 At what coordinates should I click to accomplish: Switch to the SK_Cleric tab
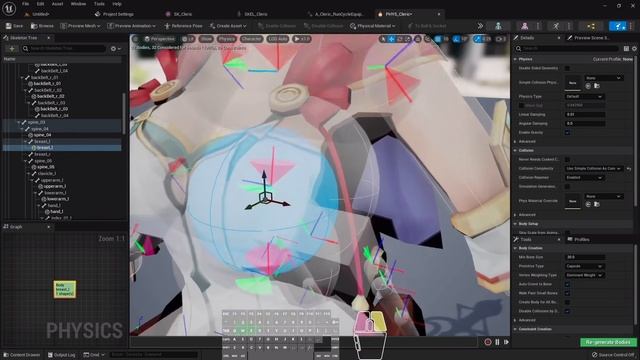(179, 14)
